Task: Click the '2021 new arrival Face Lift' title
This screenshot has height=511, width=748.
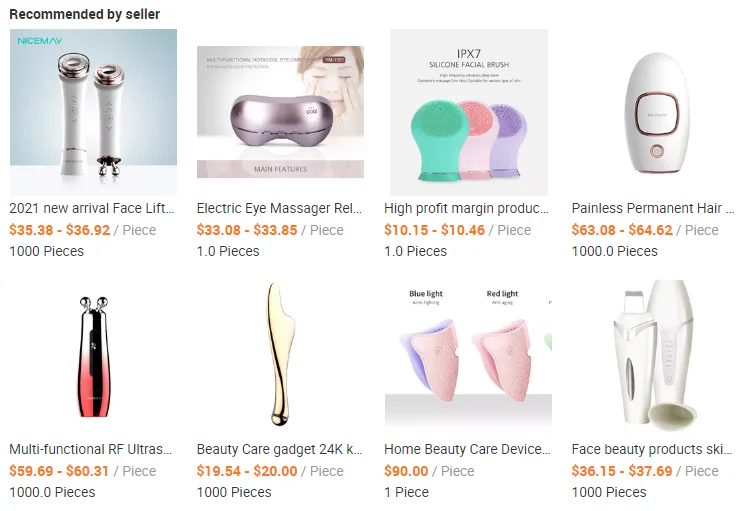Action: (92, 208)
